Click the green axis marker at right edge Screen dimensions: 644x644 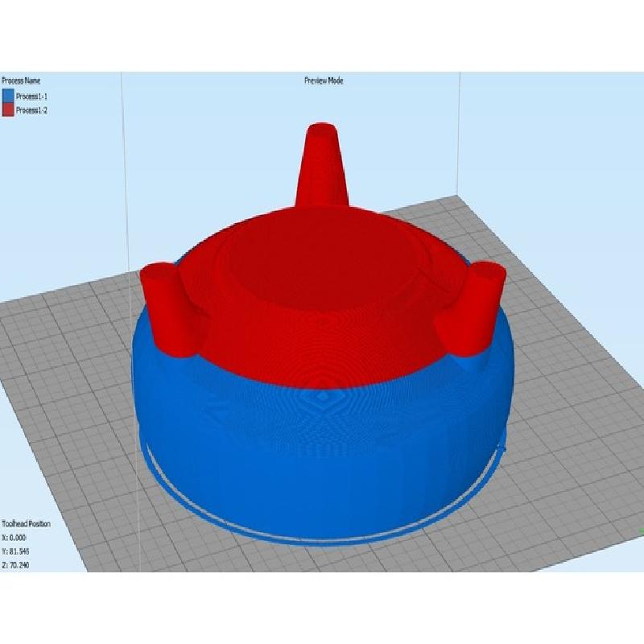click(x=641, y=530)
